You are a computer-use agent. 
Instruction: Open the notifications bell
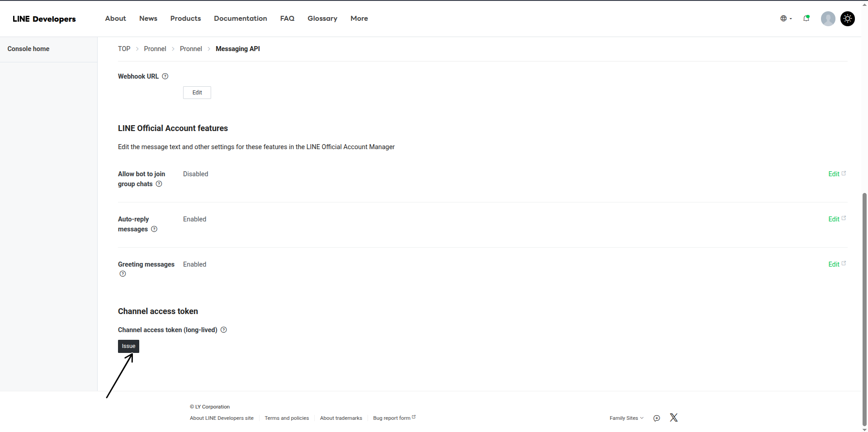806,19
